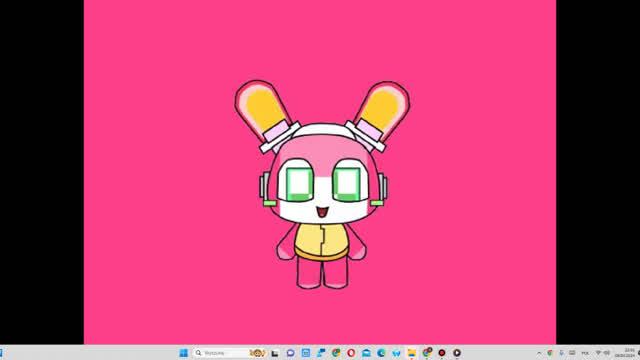Click the pink robot bunny character
This screenshot has height=360, width=640.
(322, 184)
